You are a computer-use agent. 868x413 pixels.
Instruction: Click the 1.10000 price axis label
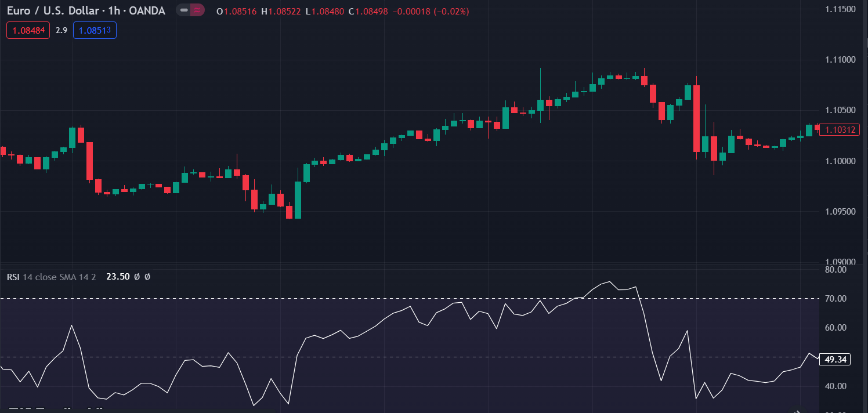tap(839, 161)
